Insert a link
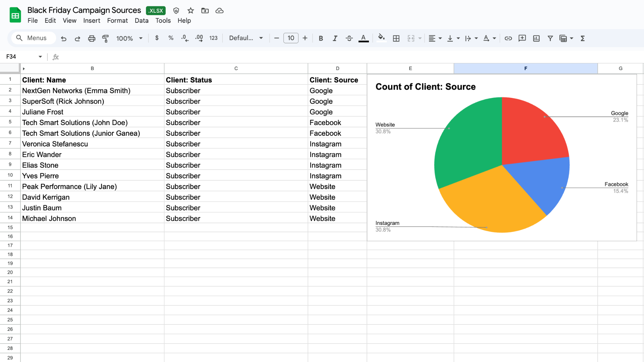The image size is (644, 362). [508, 38]
